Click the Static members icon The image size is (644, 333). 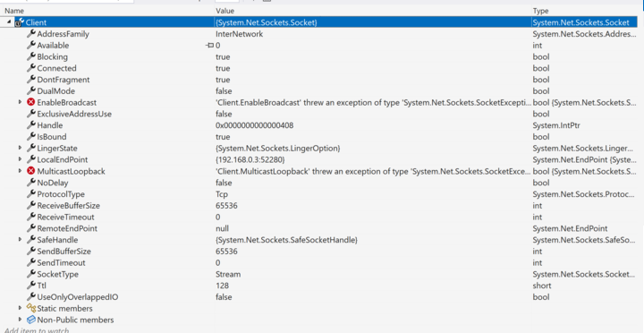(30, 308)
